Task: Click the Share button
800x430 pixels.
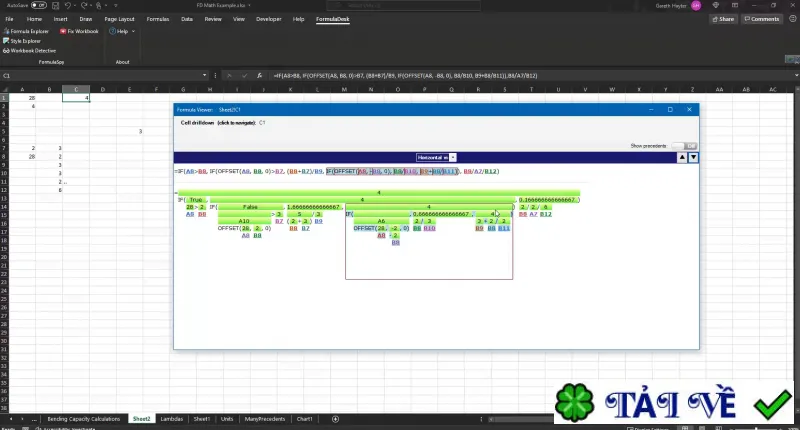Action: click(723, 19)
